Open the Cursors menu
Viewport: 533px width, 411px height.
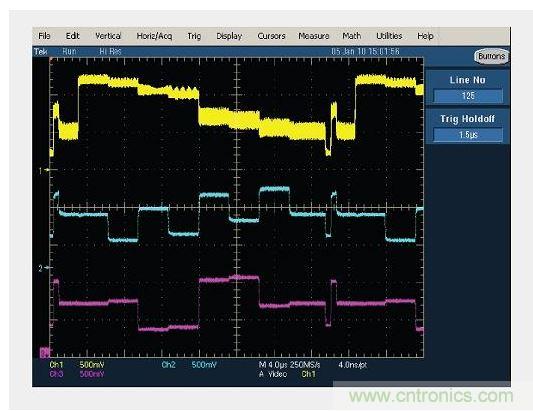[271, 36]
